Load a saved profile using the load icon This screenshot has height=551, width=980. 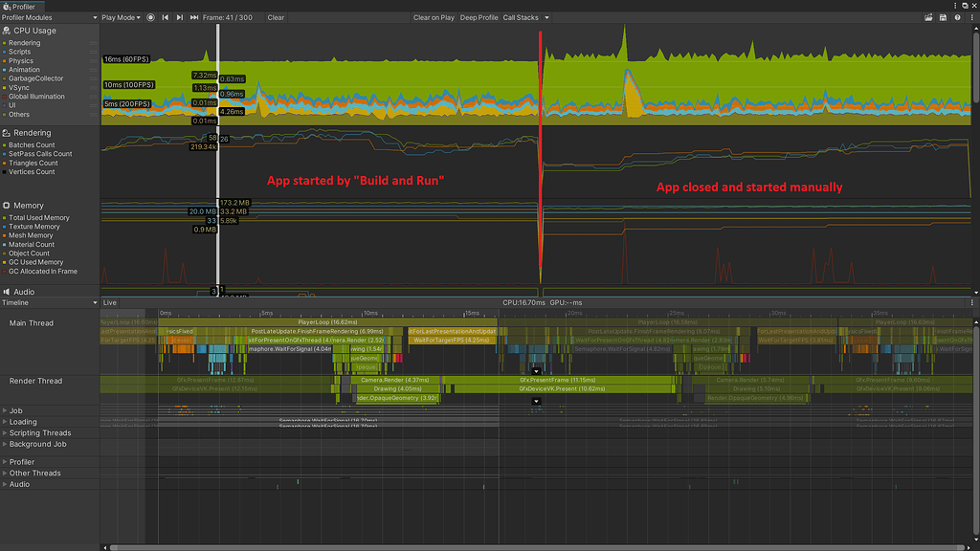pos(929,17)
